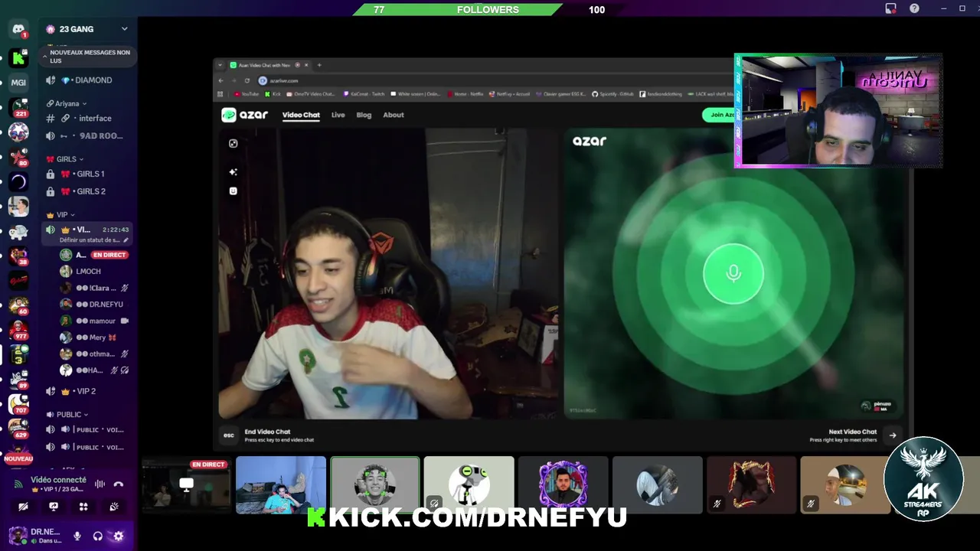Open server icon with 221 badge
Image resolution: width=980 pixels, height=551 pixels.
[18, 107]
